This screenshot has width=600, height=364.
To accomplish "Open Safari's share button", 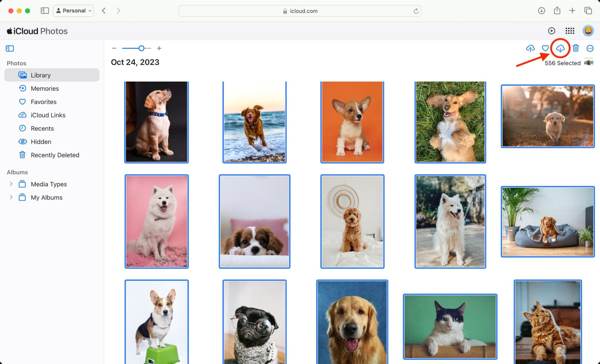I will (x=557, y=11).
